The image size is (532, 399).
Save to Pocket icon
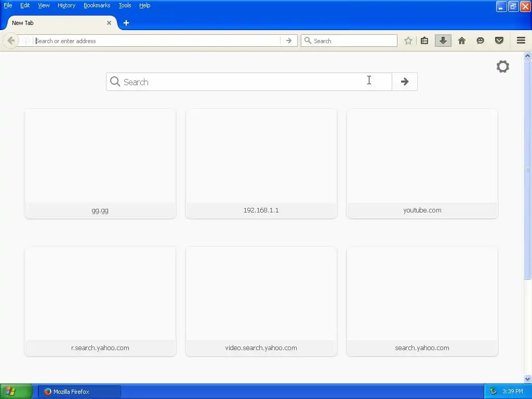click(499, 41)
